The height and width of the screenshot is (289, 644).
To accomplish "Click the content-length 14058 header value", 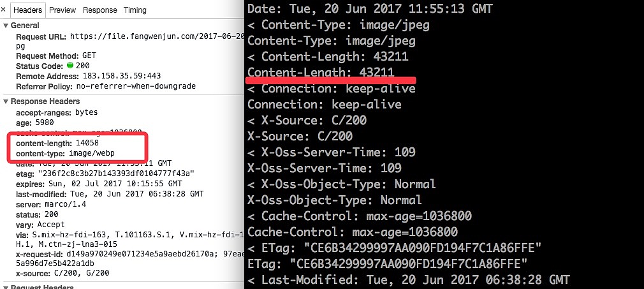I will pos(87,144).
